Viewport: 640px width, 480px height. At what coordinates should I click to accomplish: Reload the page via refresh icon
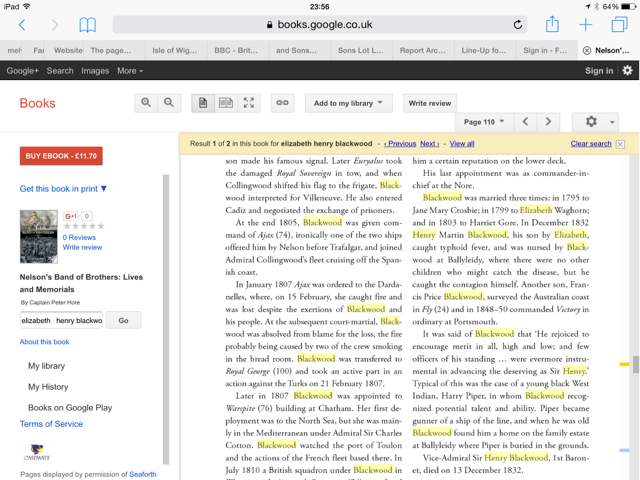click(x=518, y=24)
